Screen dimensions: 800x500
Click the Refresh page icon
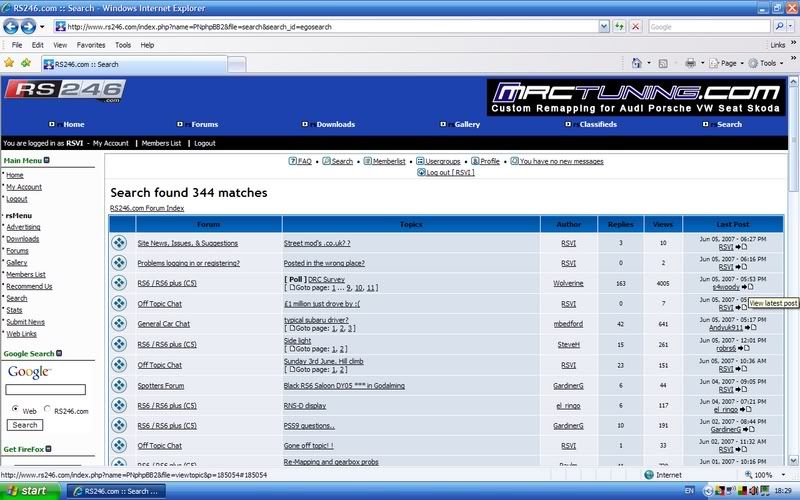pos(619,27)
